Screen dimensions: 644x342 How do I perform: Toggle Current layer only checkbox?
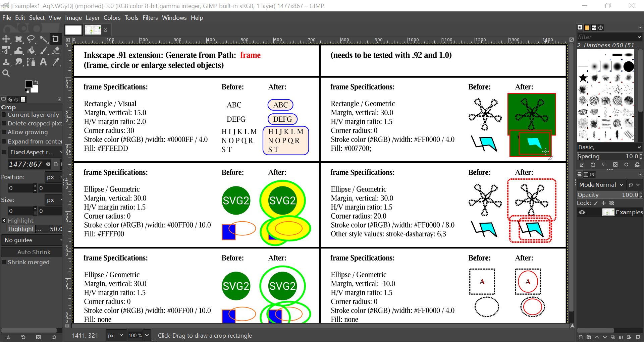pyautogui.click(x=4, y=115)
